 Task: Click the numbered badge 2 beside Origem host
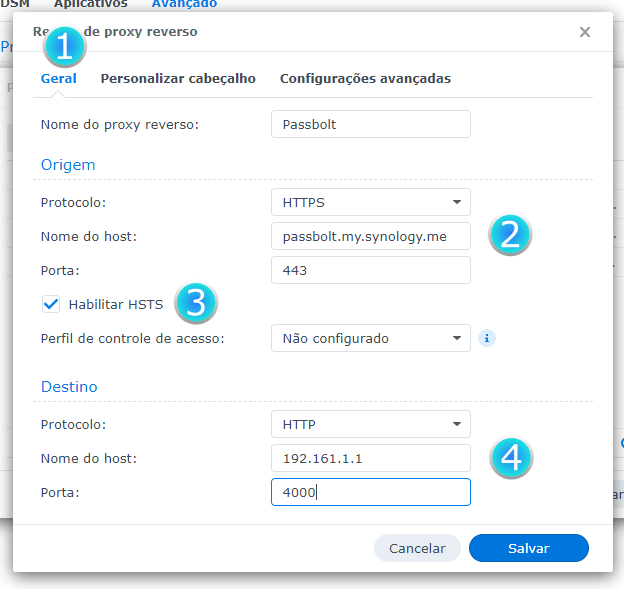[510, 234]
